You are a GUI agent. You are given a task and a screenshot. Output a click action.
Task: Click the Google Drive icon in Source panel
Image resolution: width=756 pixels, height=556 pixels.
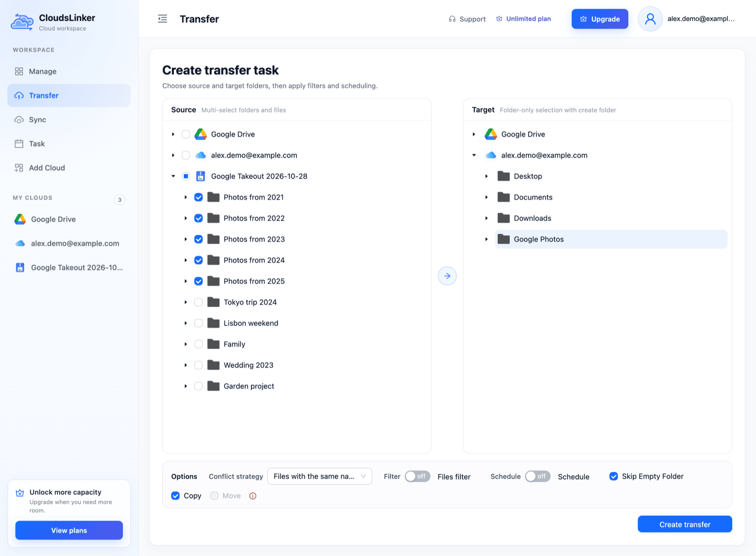pyautogui.click(x=201, y=134)
